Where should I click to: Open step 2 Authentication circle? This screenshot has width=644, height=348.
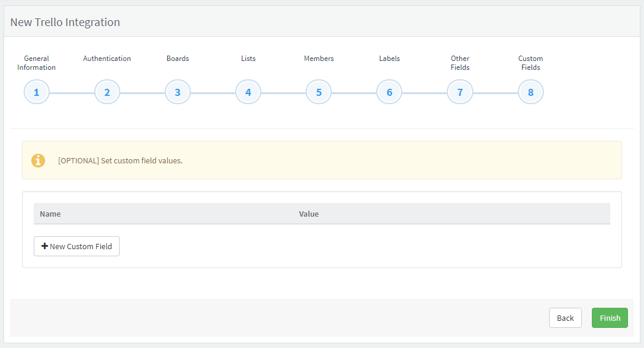[107, 92]
